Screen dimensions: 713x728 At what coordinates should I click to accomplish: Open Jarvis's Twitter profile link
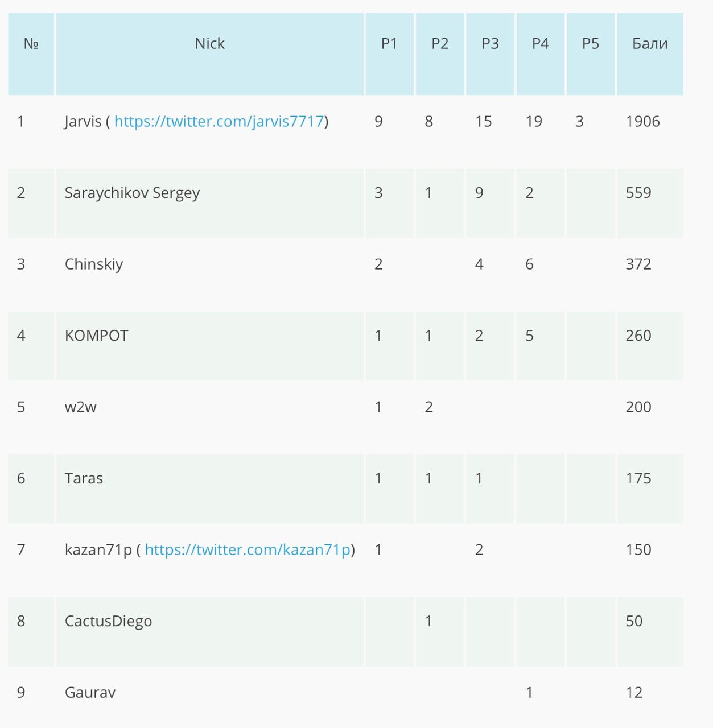219,121
